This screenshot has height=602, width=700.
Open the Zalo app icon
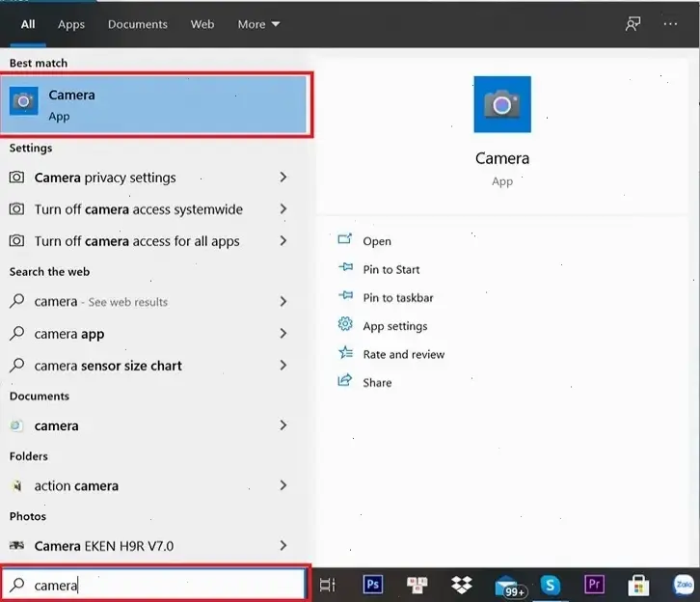click(x=683, y=585)
